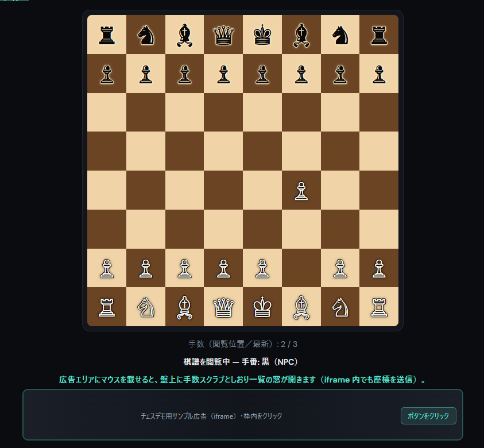Click the sample ad text チェスデモ用サンプル広告
This screenshot has width=484, height=448.
[173, 416]
